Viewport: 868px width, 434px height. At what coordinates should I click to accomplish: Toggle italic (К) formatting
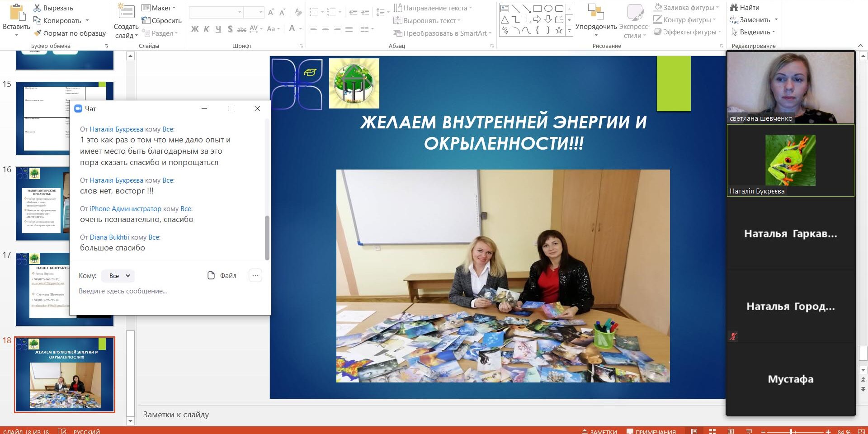[x=207, y=29]
